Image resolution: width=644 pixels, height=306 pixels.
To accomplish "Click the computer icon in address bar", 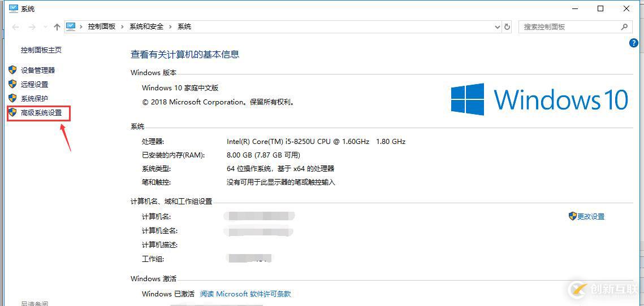I will point(71,27).
